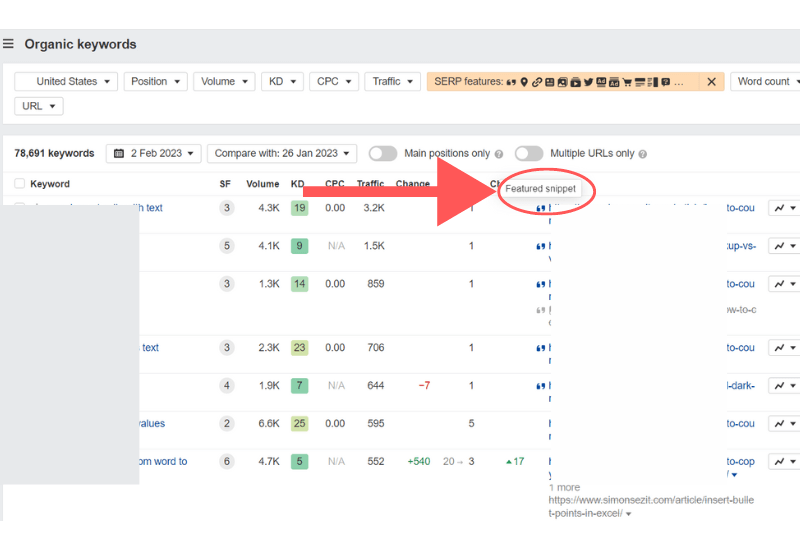Click SF badge showing 5 in second row

[x=227, y=246]
